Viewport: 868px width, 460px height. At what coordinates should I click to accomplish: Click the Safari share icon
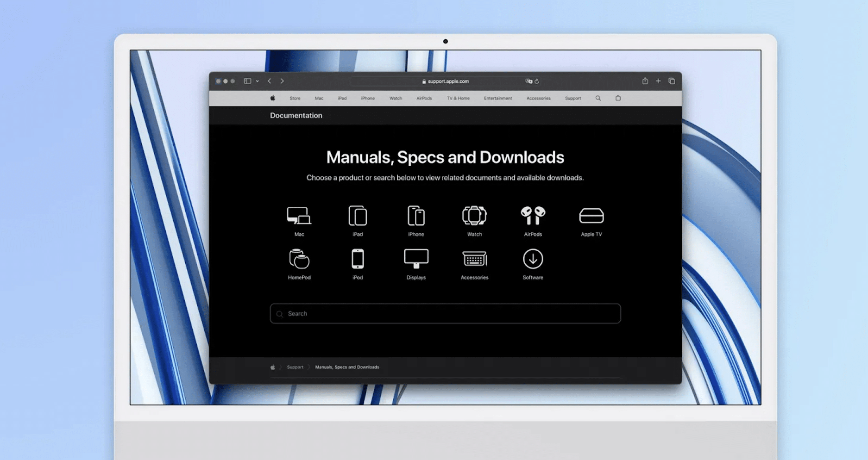coord(645,81)
